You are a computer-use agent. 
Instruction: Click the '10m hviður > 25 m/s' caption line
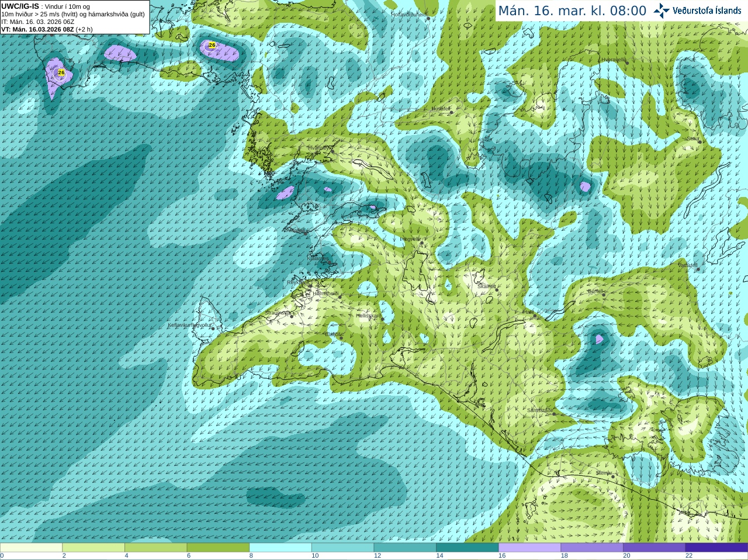click(x=73, y=14)
